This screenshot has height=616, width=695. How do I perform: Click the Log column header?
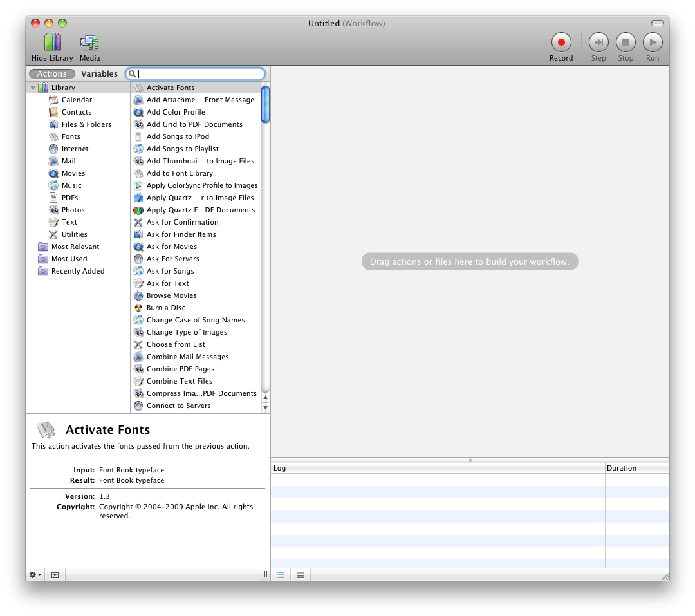pos(438,469)
